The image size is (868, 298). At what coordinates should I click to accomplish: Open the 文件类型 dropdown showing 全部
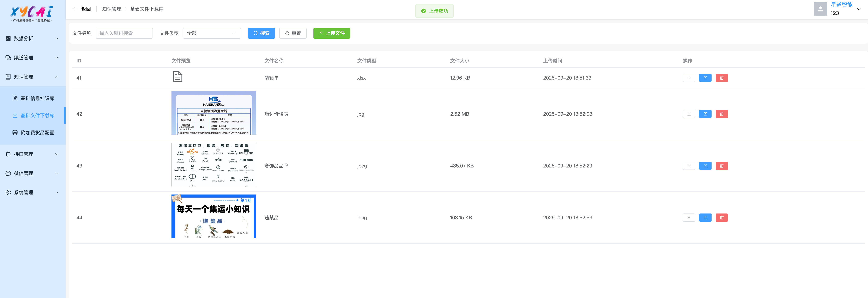pyautogui.click(x=211, y=33)
